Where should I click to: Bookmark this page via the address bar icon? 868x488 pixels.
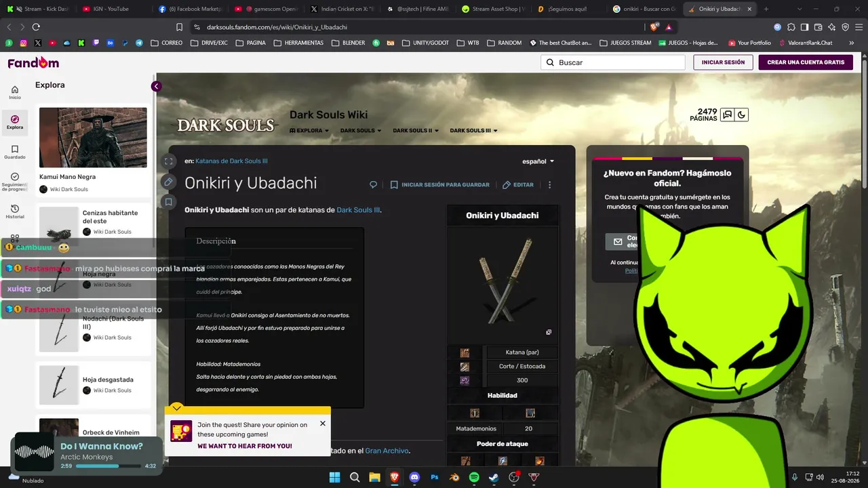pos(179,27)
